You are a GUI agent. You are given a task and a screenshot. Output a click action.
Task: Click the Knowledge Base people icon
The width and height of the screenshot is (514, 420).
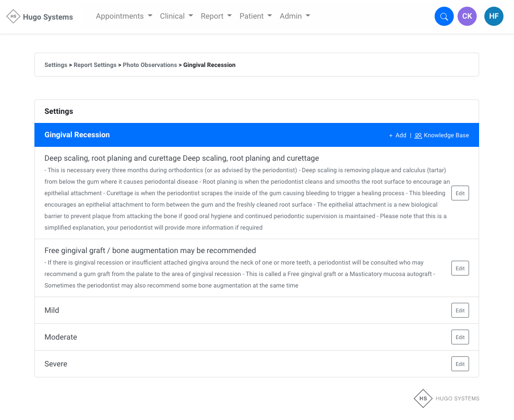[x=418, y=135]
